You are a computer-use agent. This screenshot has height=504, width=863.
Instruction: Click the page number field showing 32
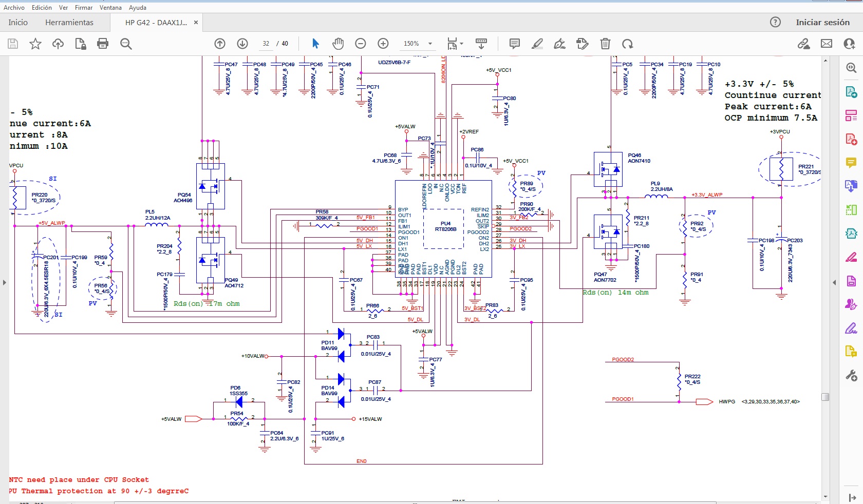[x=266, y=44]
